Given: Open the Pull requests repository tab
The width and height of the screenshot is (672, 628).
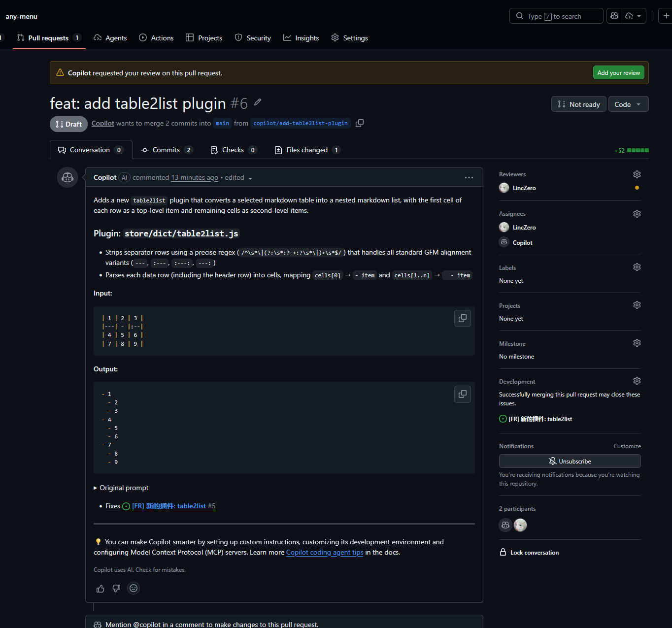Looking at the screenshot, I should tap(48, 38).
